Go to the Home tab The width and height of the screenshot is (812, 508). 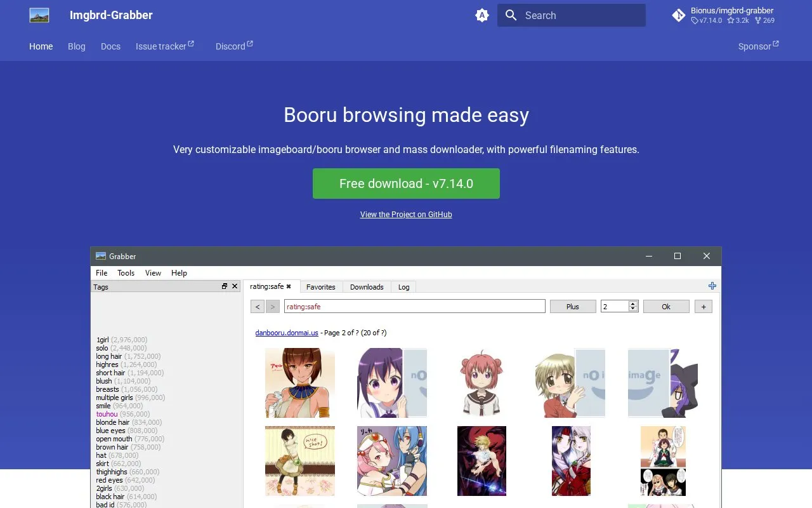tap(41, 46)
